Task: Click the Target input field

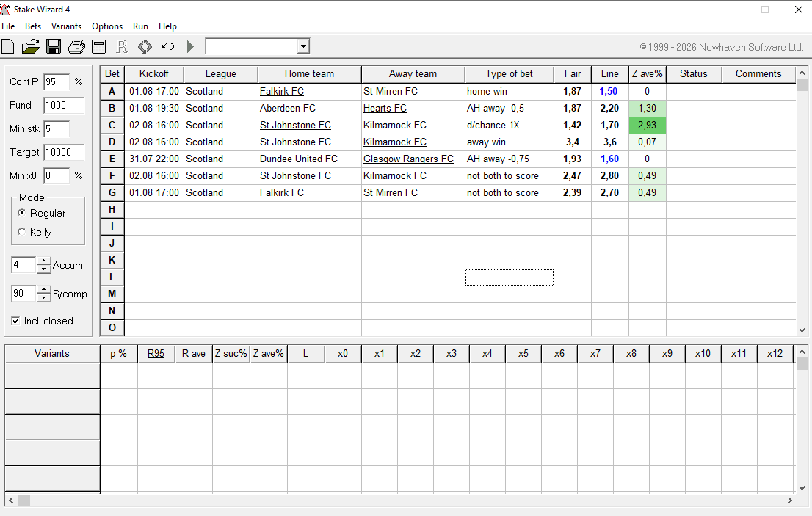Action: (x=64, y=152)
